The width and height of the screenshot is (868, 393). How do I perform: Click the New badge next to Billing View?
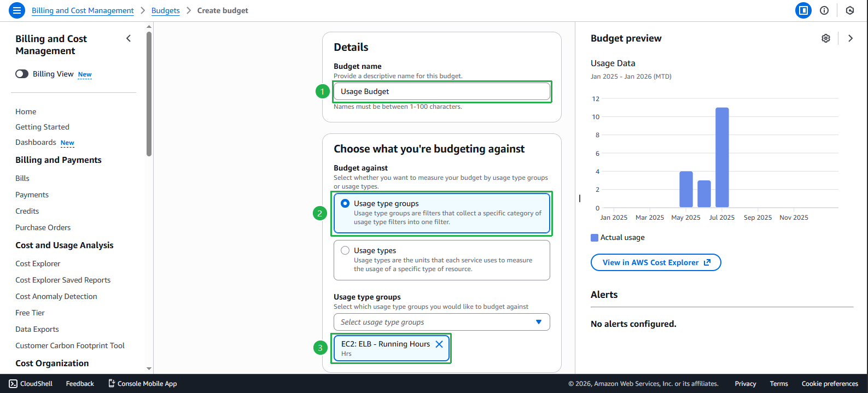(85, 74)
